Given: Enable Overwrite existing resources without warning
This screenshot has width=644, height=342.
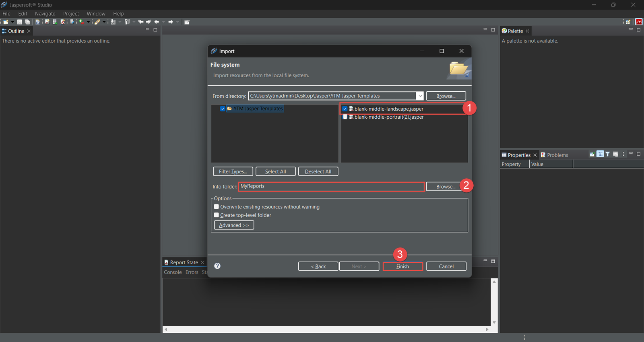Looking at the screenshot, I should pos(217,207).
